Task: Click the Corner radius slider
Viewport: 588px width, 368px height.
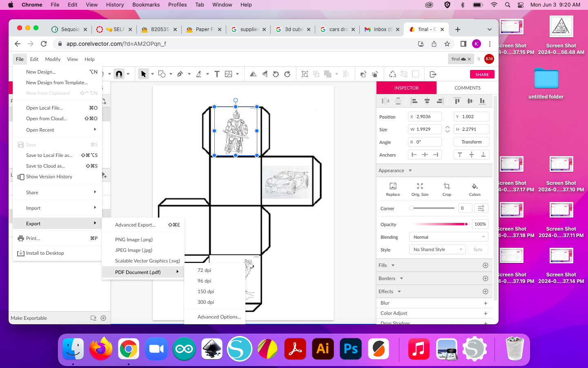Action: [x=432, y=208]
